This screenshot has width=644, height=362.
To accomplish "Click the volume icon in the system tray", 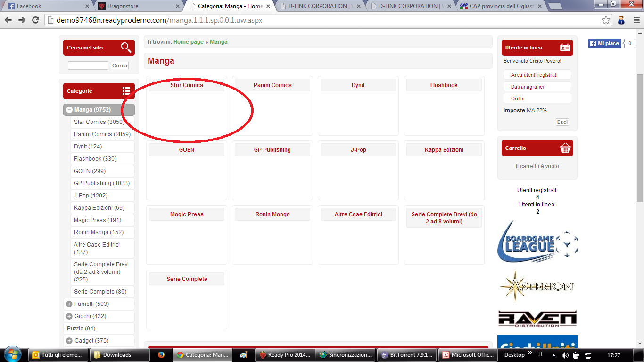I will point(565,355).
